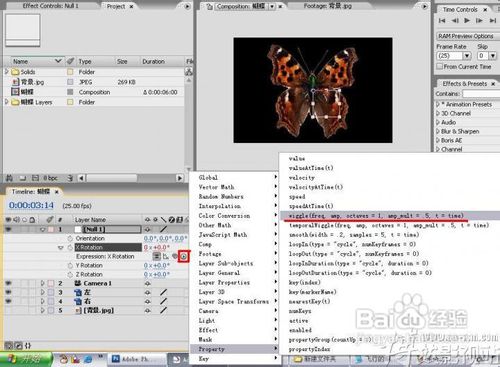500x367 pixels.
Task: Hide the Null 1 layer with eye toggle
Action: coord(8,229)
